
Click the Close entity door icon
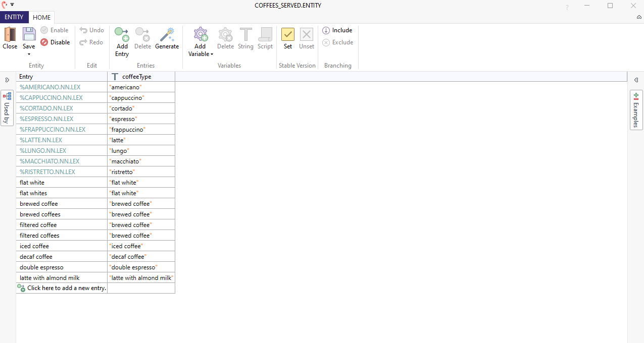click(10, 34)
